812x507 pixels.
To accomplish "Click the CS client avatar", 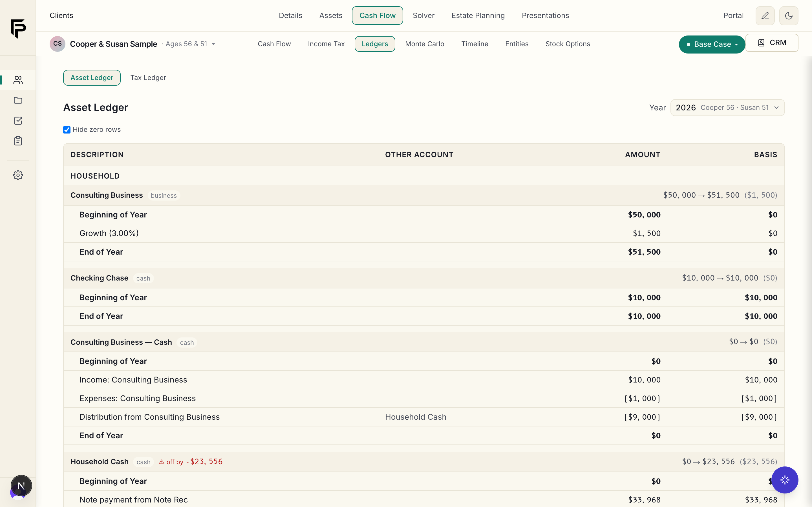I will click(58, 44).
